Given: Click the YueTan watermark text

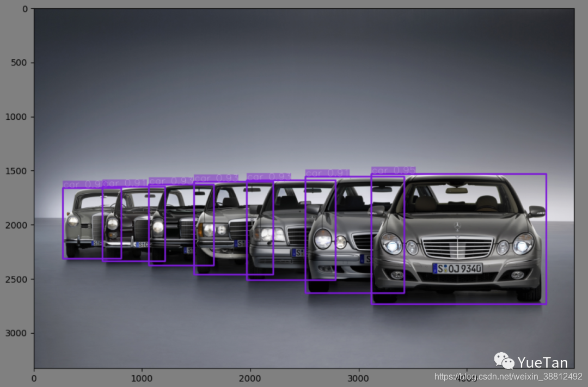Looking at the screenshot, I should pos(542,363).
